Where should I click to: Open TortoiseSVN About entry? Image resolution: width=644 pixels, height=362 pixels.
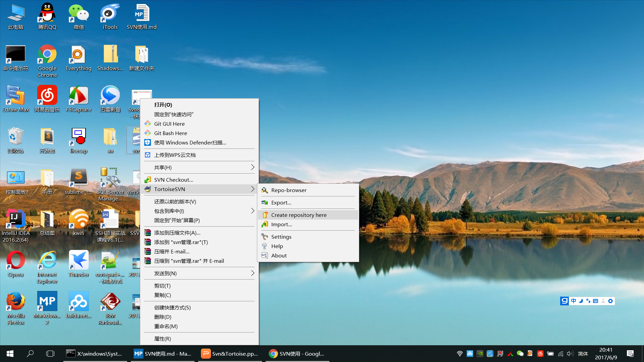click(308, 255)
